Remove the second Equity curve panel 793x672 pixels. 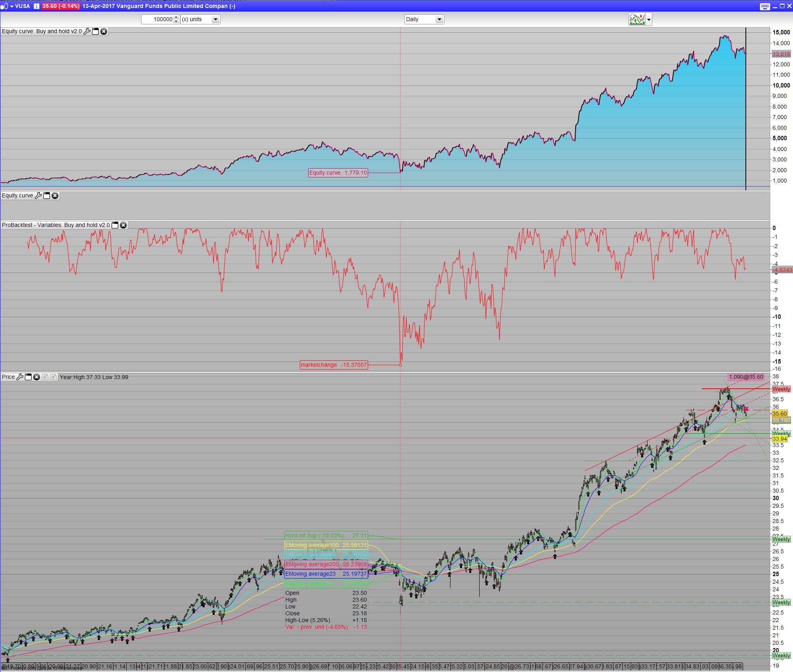pos(55,195)
